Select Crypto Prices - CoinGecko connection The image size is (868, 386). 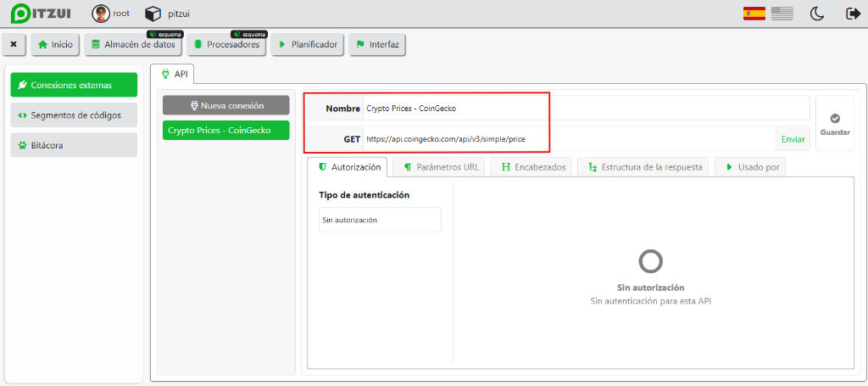(x=225, y=130)
